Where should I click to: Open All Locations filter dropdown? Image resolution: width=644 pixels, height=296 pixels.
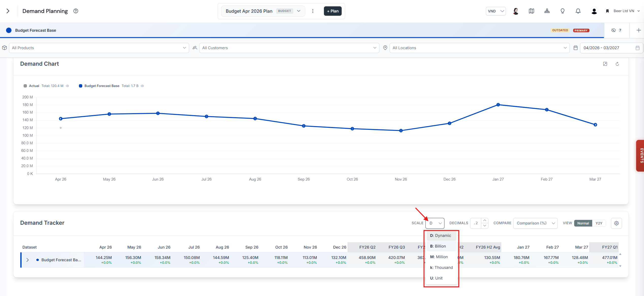point(480,48)
